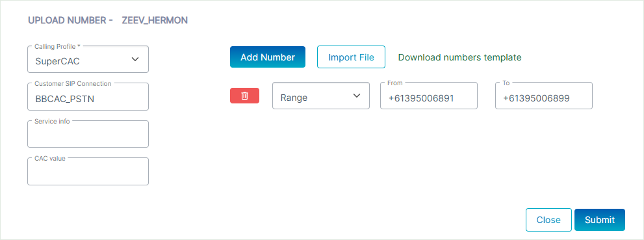Open the Calling Profile dropdown

tap(88, 59)
